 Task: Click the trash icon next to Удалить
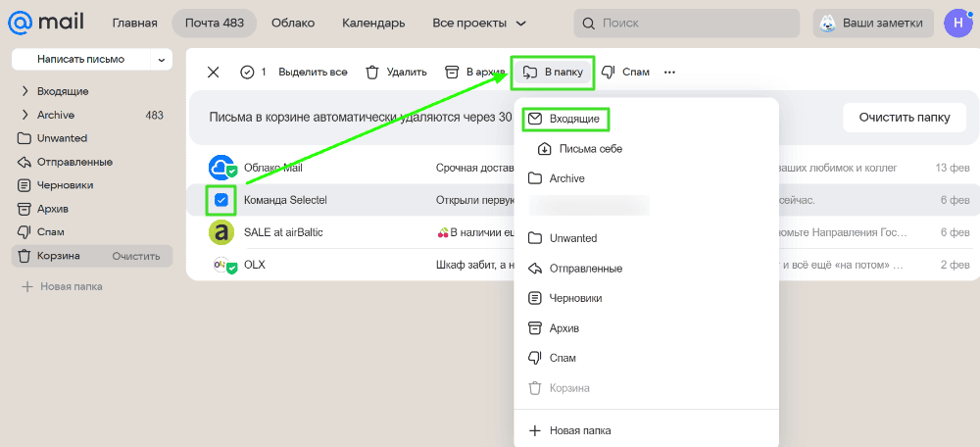[x=372, y=72]
